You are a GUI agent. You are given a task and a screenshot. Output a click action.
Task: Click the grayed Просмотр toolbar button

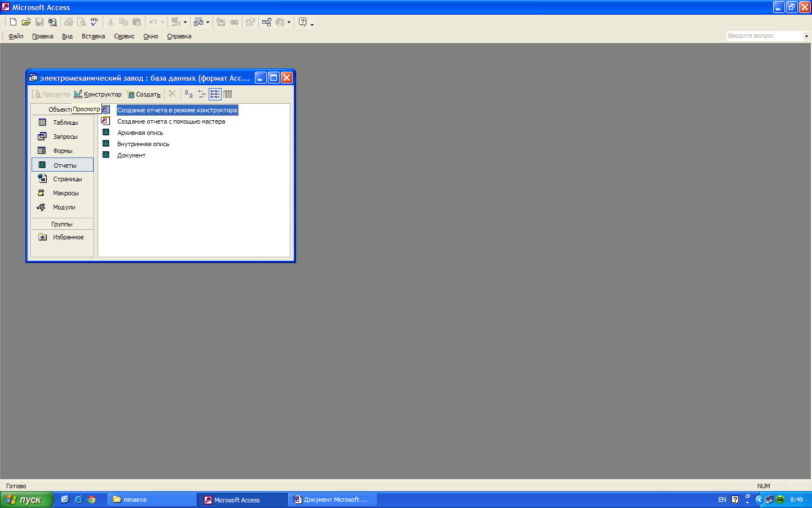point(51,94)
